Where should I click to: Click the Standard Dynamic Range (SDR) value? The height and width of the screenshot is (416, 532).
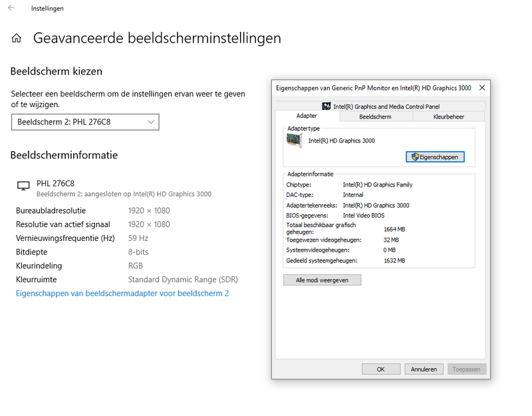[183, 280]
